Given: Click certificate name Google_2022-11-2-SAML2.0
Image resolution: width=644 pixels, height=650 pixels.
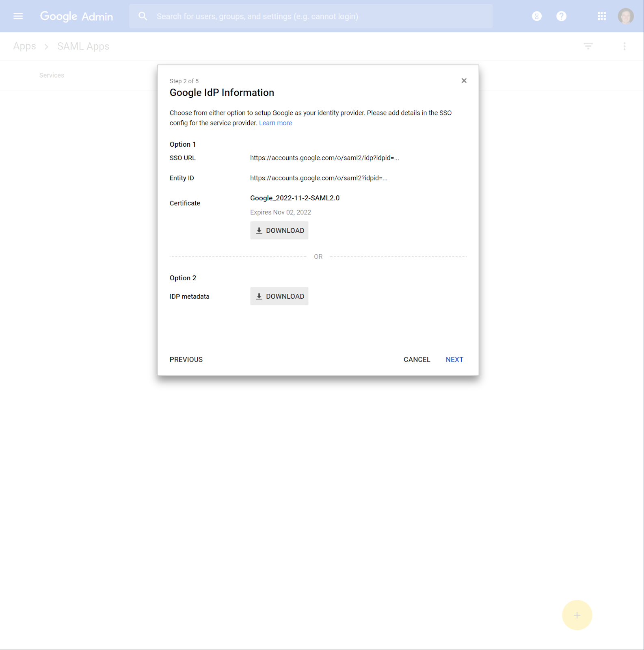Looking at the screenshot, I should [x=295, y=198].
